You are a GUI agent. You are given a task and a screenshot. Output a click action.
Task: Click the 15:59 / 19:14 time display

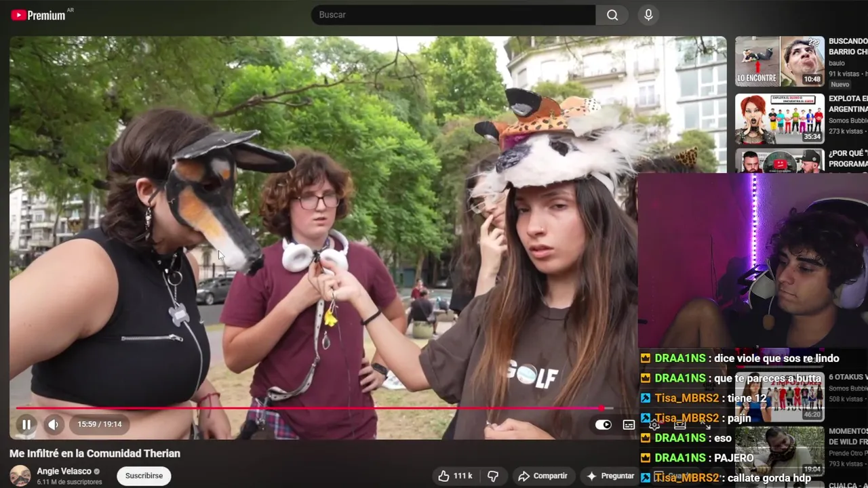coord(99,424)
